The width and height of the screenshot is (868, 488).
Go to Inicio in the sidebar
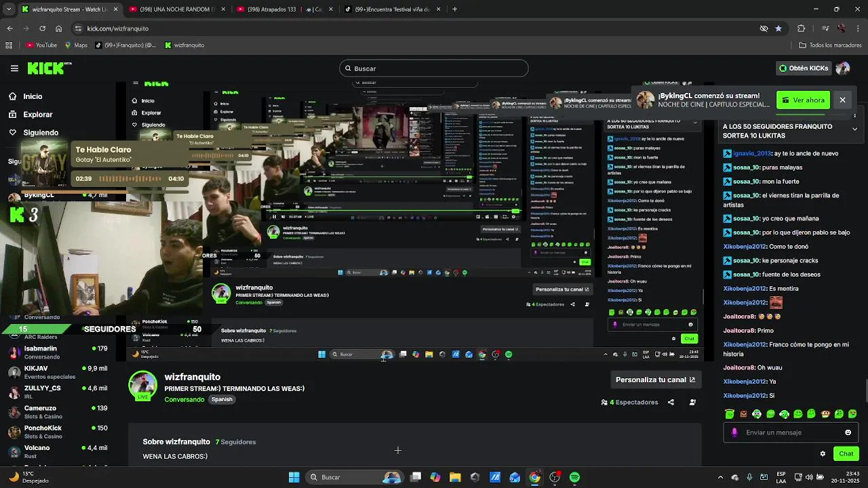click(33, 96)
